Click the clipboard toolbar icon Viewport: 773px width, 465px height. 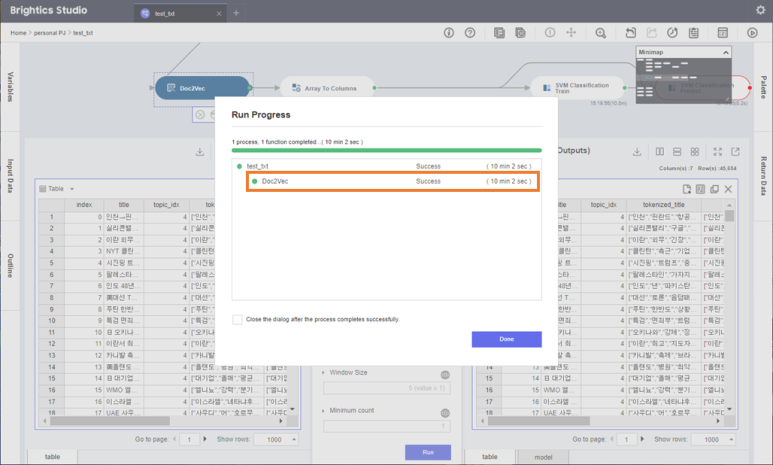[x=694, y=33]
